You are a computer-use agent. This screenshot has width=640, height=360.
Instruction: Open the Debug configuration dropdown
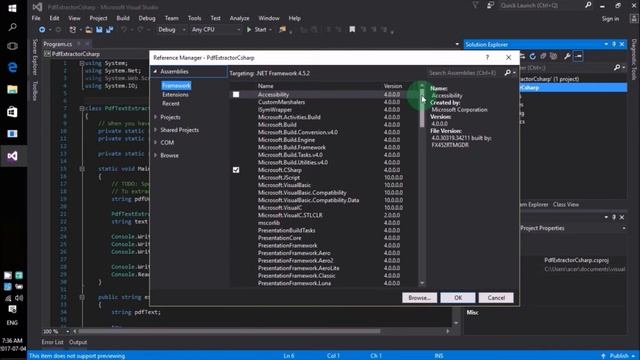(x=171, y=29)
